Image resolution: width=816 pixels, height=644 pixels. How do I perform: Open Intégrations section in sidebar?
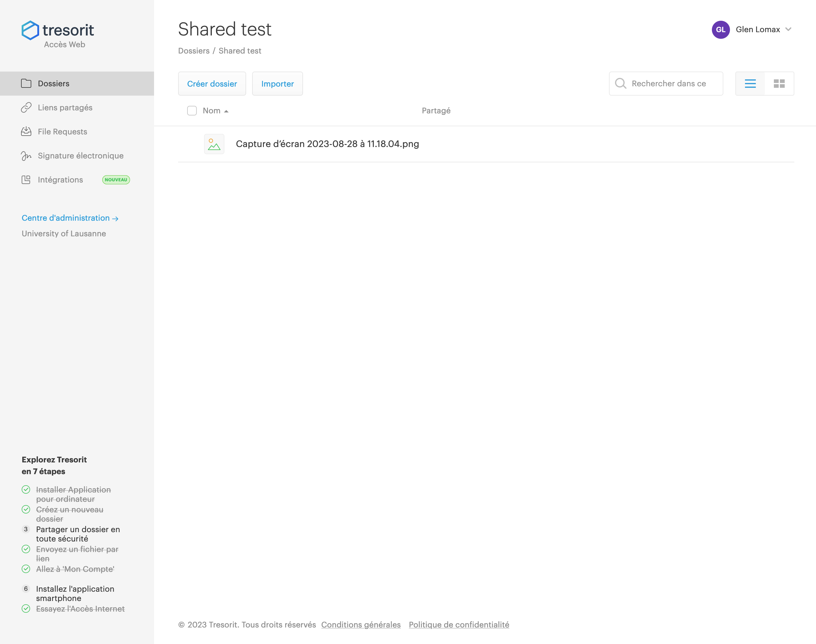(60, 180)
